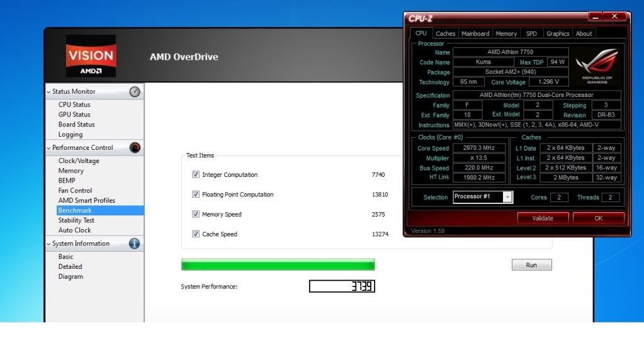Click the Bus Speed value 220.0 MHz

coord(479,167)
